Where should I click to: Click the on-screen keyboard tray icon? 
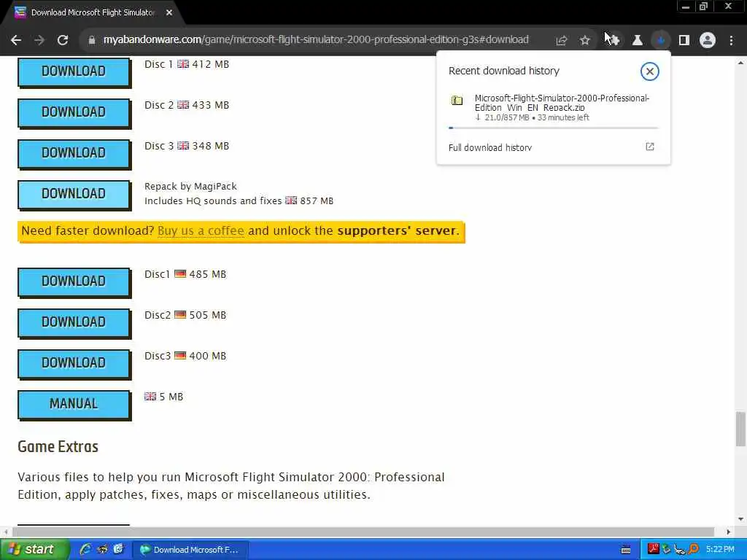tap(626, 550)
